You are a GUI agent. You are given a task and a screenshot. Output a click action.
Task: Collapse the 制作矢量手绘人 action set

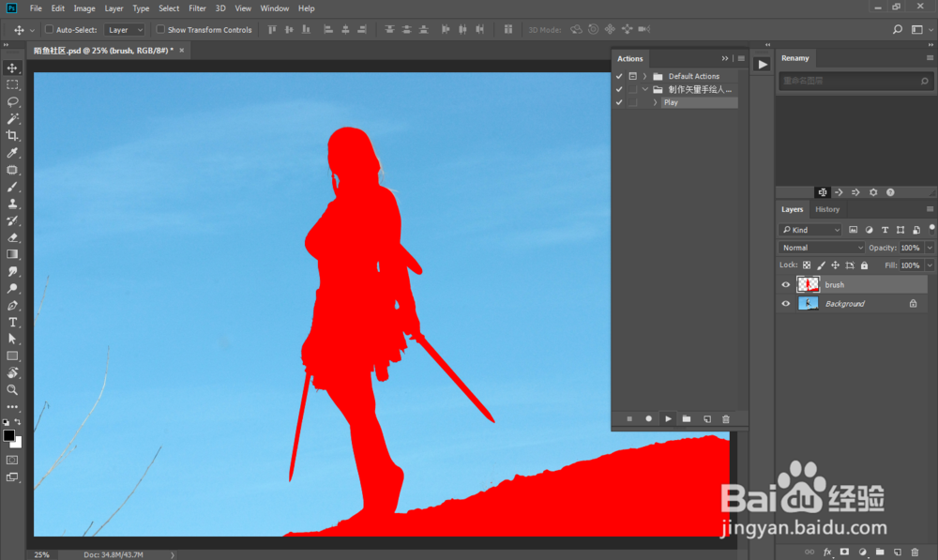pyautogui.click(x=645, y=89)
